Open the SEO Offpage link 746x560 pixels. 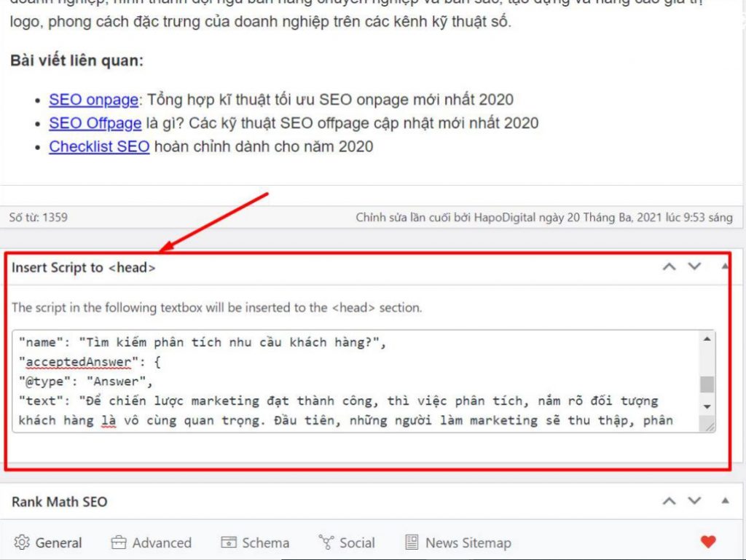point(95,123)
